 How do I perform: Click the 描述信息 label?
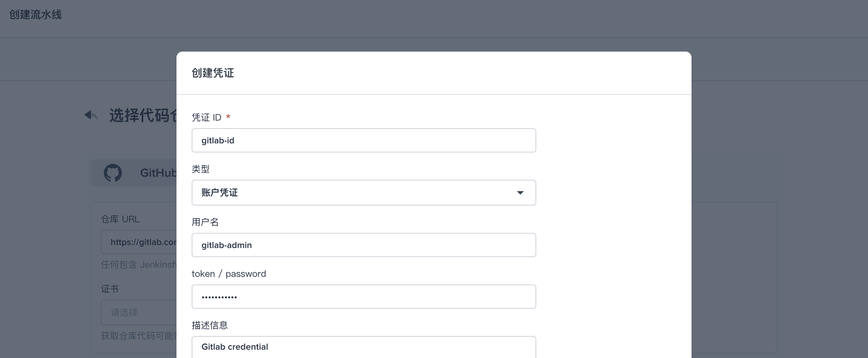210,325
